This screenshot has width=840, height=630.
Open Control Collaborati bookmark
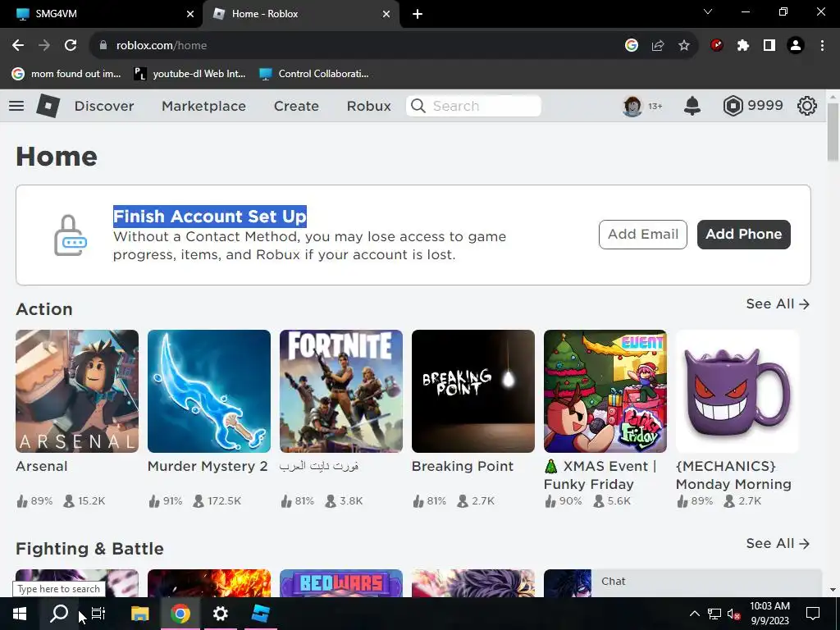point(314,74)
